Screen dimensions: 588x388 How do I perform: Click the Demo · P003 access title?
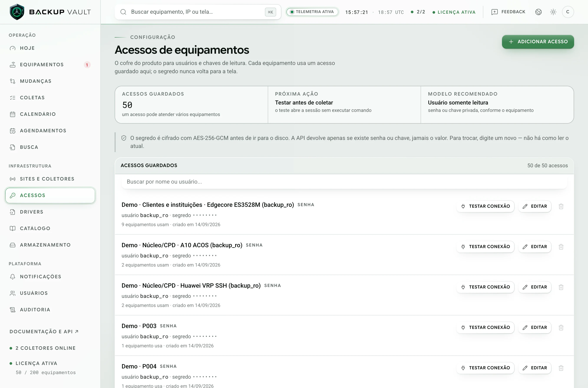pos(139,326)
